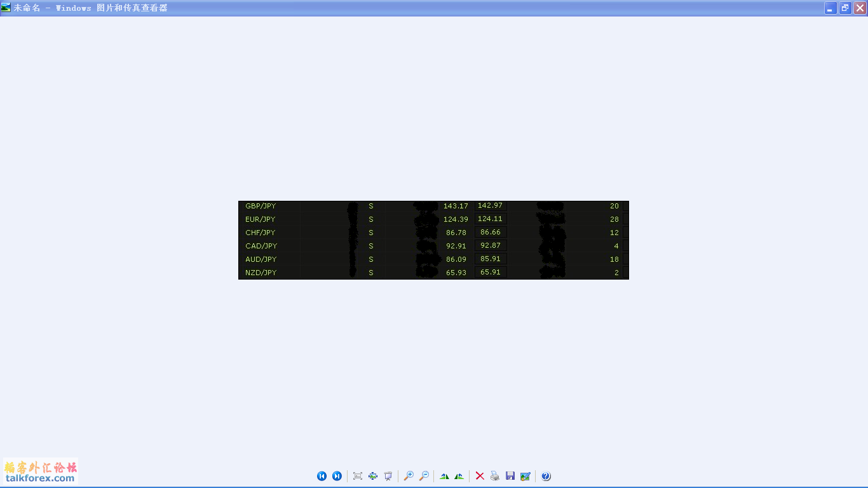Click the S in the EUR/JPY row

(x=371, y=219)
